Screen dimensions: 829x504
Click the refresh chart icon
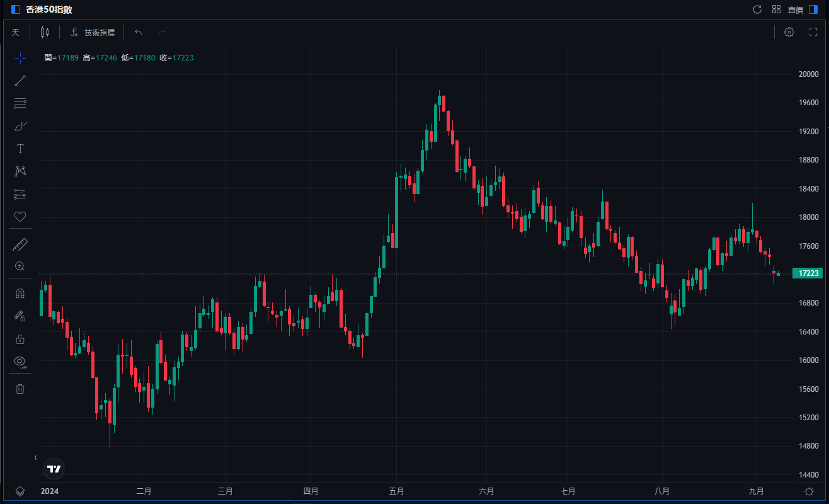pyautogui.click(x=758, y=9)
